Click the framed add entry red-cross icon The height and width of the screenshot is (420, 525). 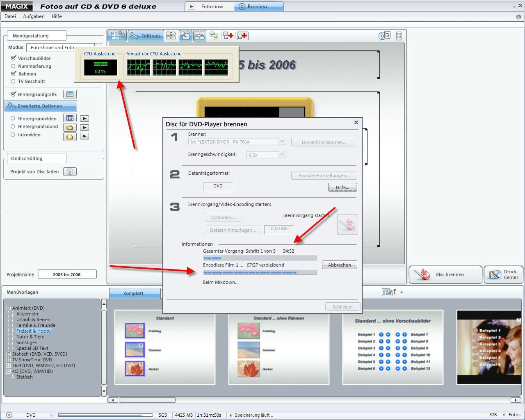coord(243,36)
